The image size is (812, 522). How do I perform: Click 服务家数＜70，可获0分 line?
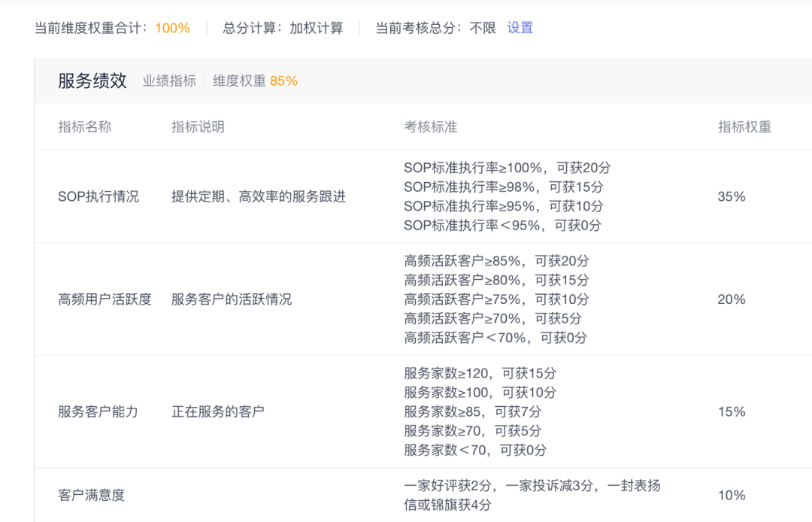pos(475,450)
